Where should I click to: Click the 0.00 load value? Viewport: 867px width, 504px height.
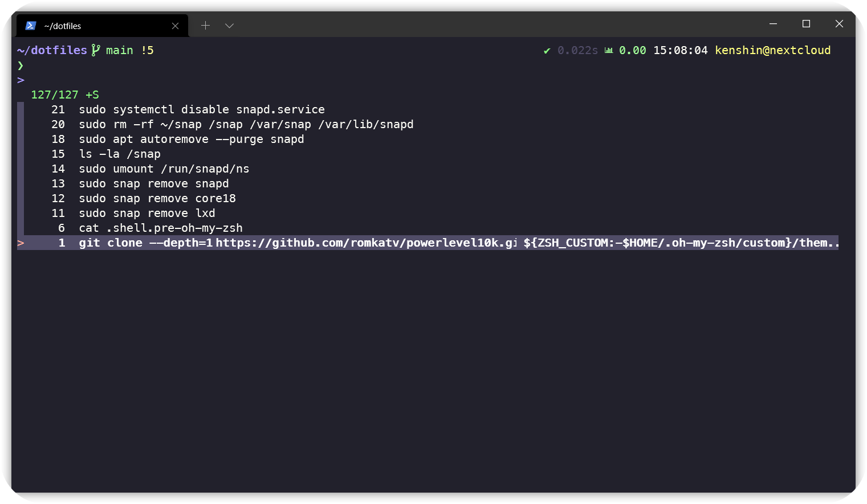(633, 50)
